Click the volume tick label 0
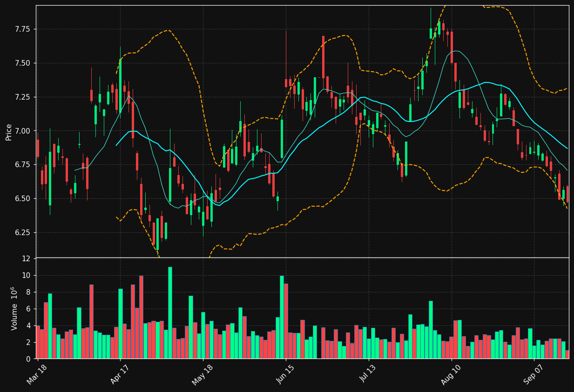The width and height of the screenshot is (574, 392). pos(28,359)
